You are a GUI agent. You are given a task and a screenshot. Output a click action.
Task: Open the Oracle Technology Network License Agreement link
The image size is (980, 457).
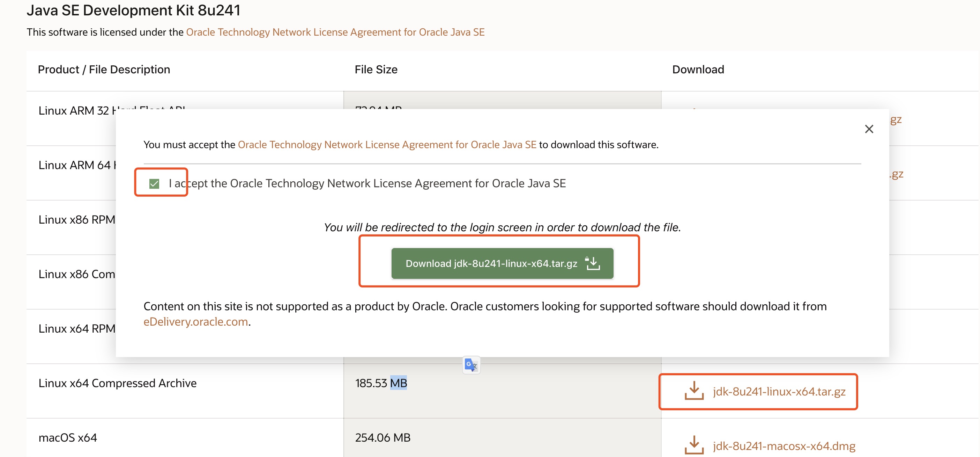tap(335, 32)
